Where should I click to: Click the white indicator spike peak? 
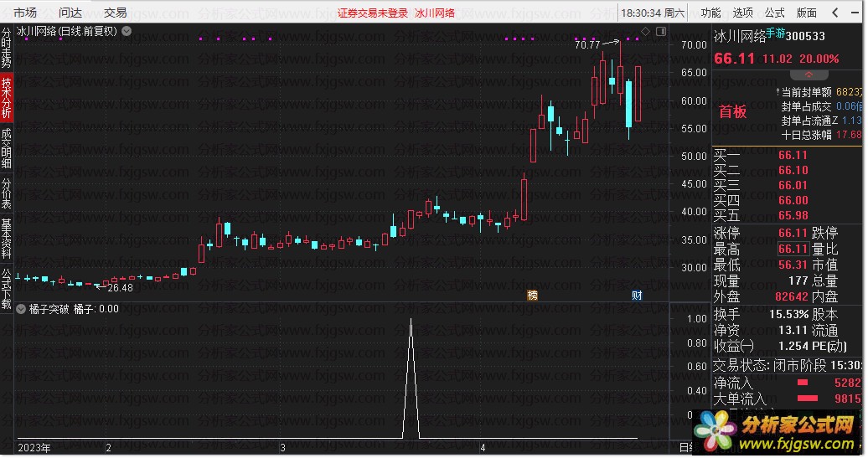411,321
